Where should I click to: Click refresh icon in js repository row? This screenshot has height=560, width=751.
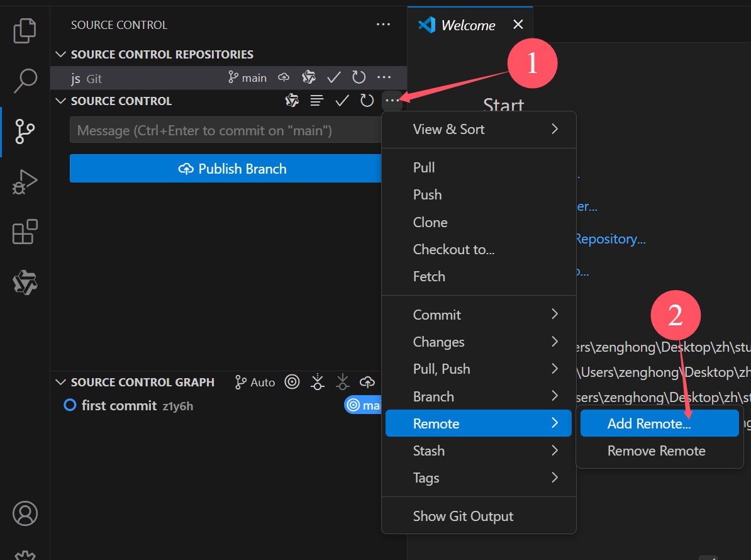pos(359,77)
